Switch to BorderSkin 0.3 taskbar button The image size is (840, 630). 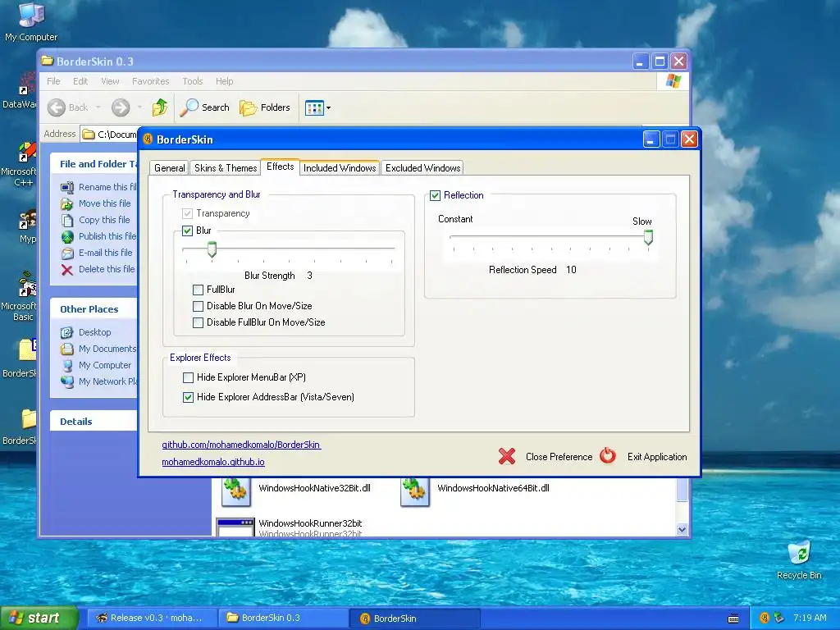284,618
